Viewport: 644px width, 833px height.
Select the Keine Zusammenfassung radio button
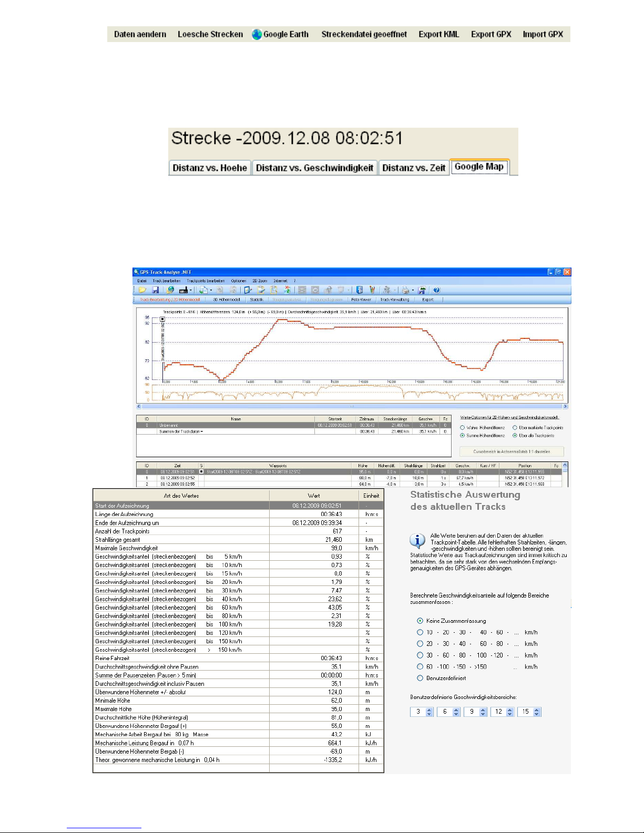pyautogui.click(x=420, y=621)
